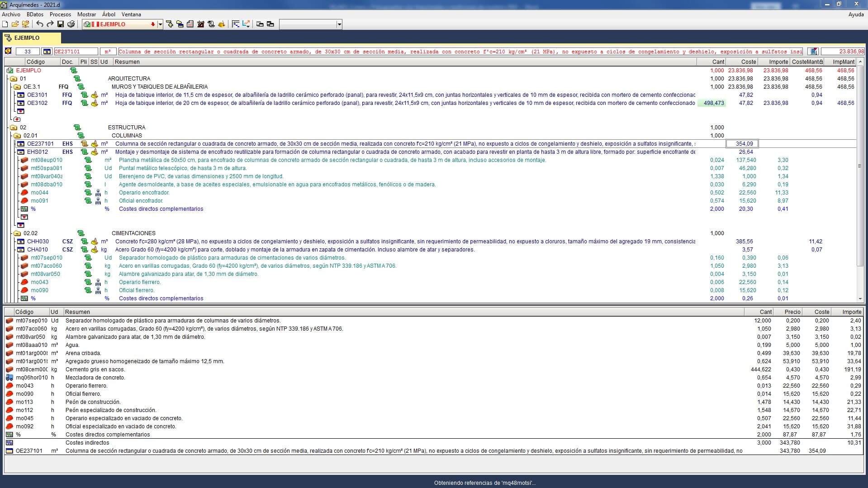Screen dimensions: 868x488
Task: Click the Gantt chart toolbar icon
Action: tap(236, 24)
